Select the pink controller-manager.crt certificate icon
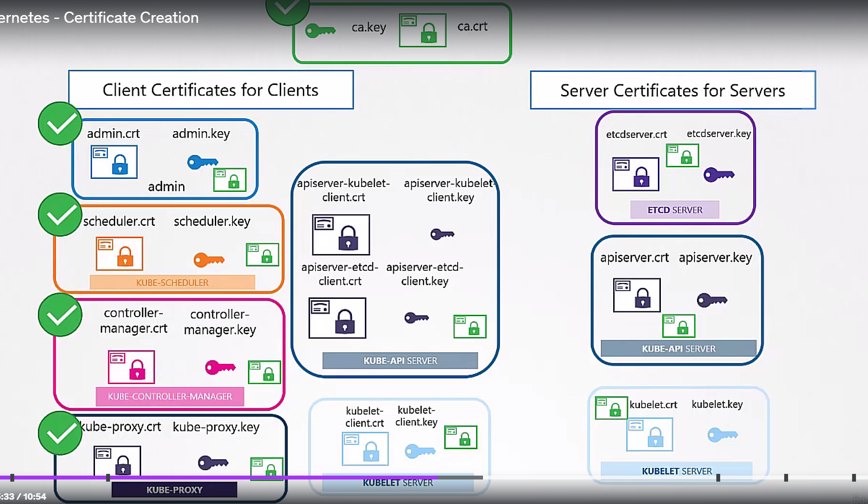Viewport: 868px width, 504px height. 131,367
